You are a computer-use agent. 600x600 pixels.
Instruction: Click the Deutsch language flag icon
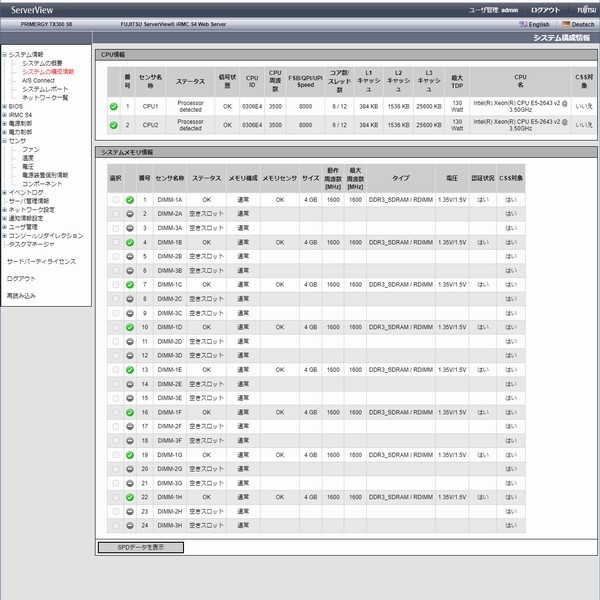pos(566,24)
